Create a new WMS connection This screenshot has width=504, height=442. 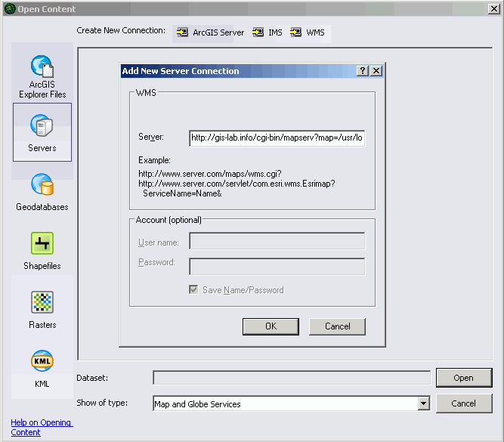308,32
